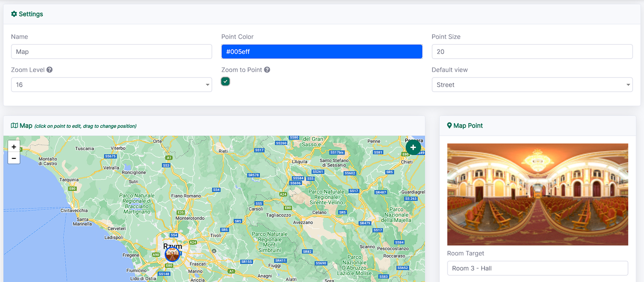Zoom out on the map
Screen dimensions: 644x282
(x=14, y=158)
